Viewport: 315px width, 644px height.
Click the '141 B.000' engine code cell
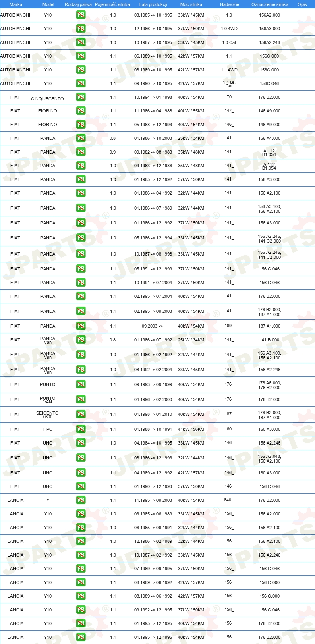[x=269, y=340]
